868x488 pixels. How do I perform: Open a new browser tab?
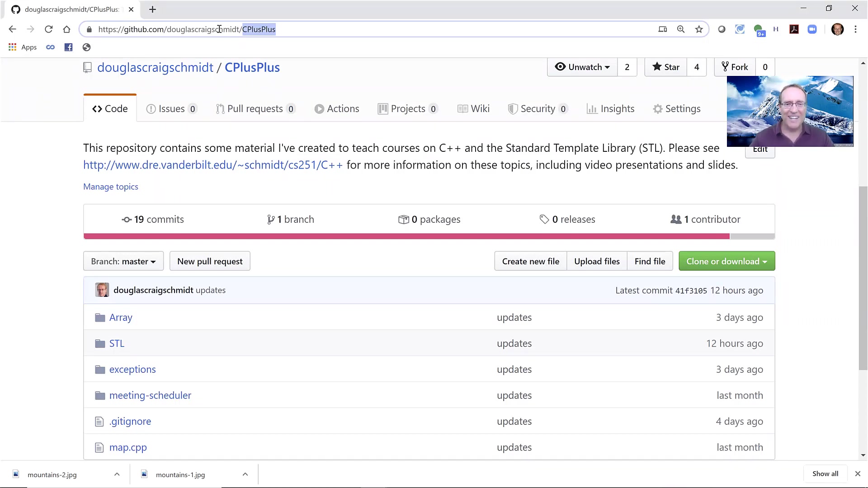pos(153,9)
